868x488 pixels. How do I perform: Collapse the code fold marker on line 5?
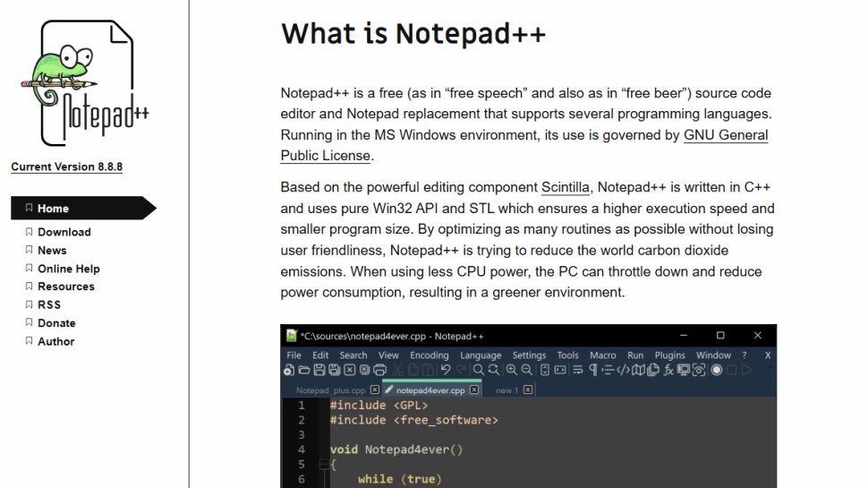(325, 464)
